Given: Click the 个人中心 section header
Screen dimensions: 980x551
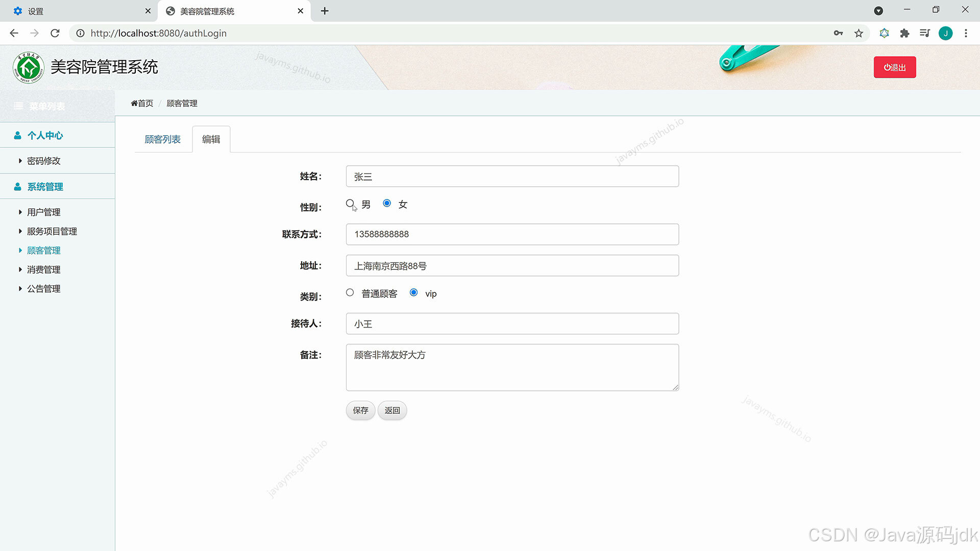Looking at the screenshot, I should click(x=57, y=135).
